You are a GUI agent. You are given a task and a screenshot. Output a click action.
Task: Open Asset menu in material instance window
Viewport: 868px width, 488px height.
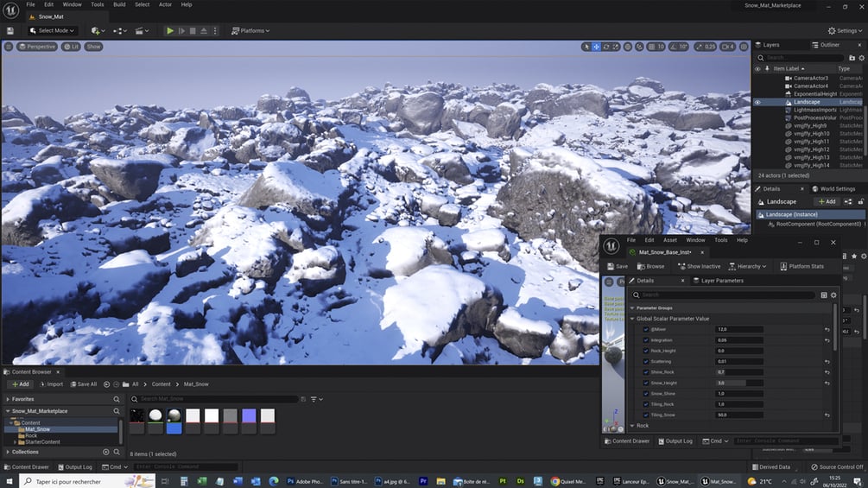pyautogui.click(x=670, y=240)
